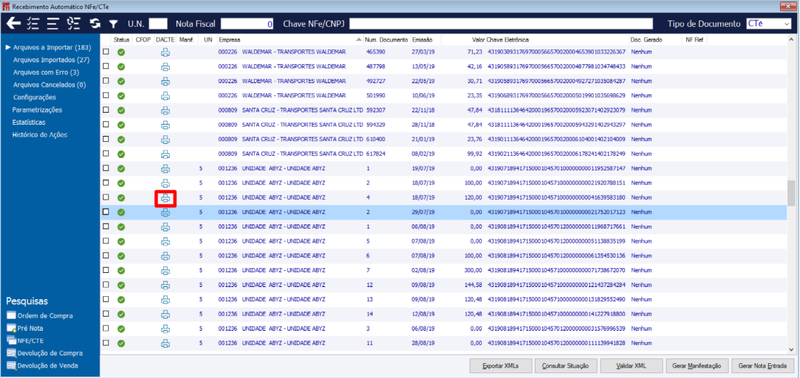Screen dimensions: 800x378
Task: Select row with value 144,58
Action: click(443, 285)
